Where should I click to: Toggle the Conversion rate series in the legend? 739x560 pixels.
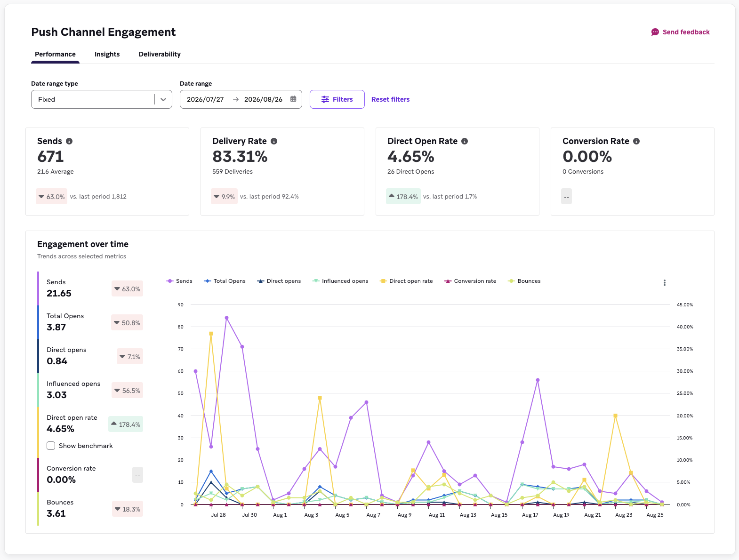tap(470, 281)
